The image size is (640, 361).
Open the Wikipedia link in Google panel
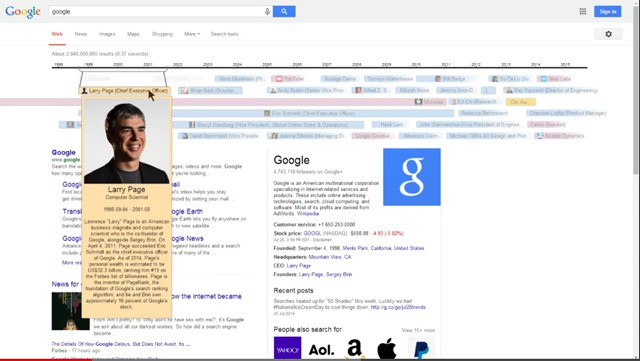pyautogui.click(x=308, y=214)
